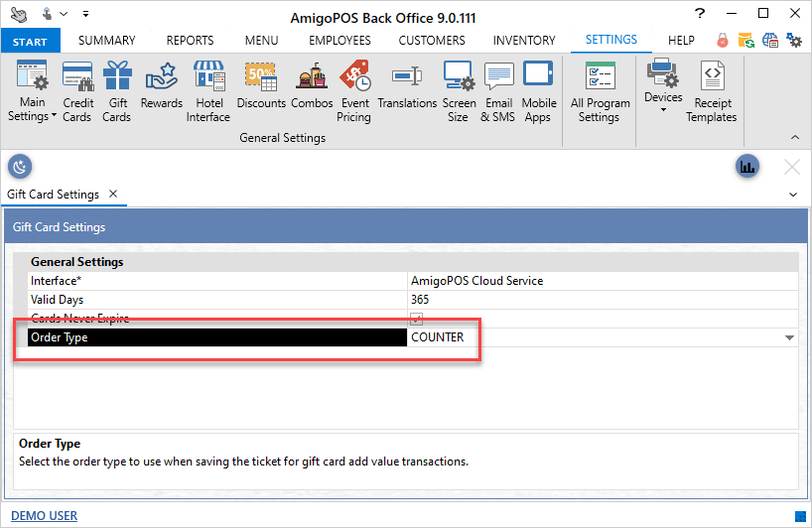Switch to the EMPLOYEES ribbon tab
The height and width of the screenshot is (528, 812).
[x=339, y=41]
